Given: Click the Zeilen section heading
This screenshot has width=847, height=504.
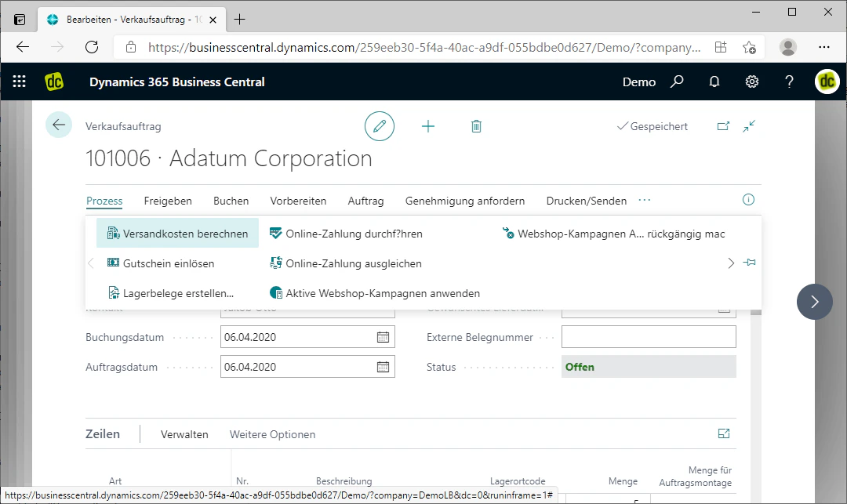Looking at the screenshot, I should point(103,434).
